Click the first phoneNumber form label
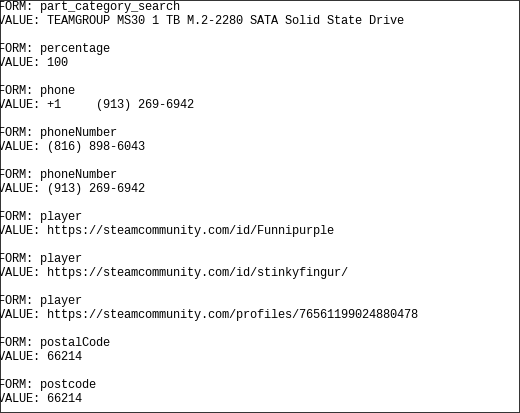The width and height of the screenshot is (520, 413). tap(78, 132)
